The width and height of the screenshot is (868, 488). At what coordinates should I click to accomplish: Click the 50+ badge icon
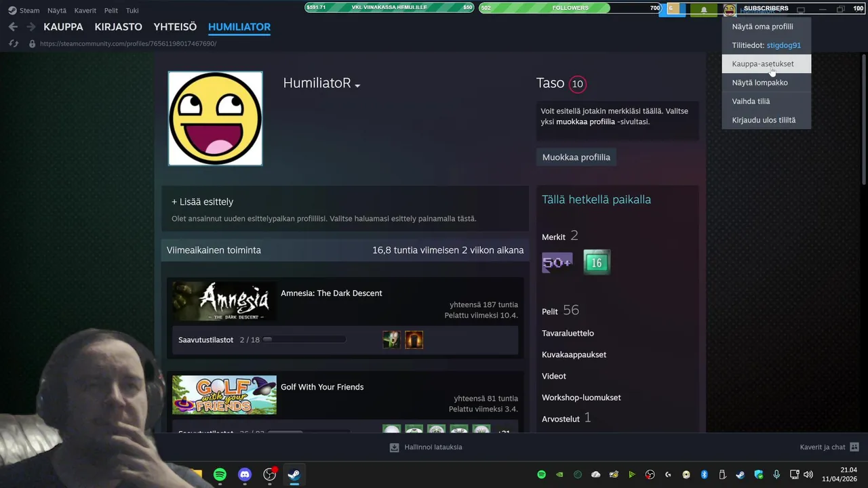pyautogui.click(x=557, y=262)
